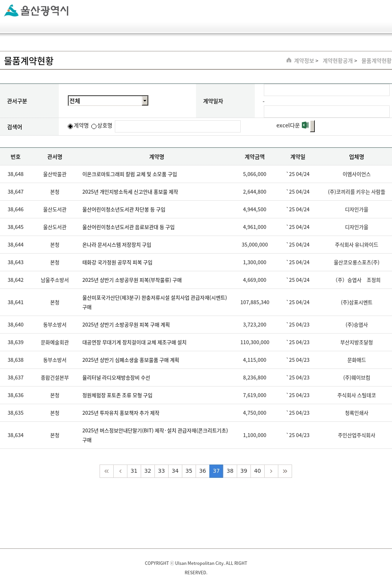
Task: Open 계약정보 breadcrumb link
Action: coord(304,61)
